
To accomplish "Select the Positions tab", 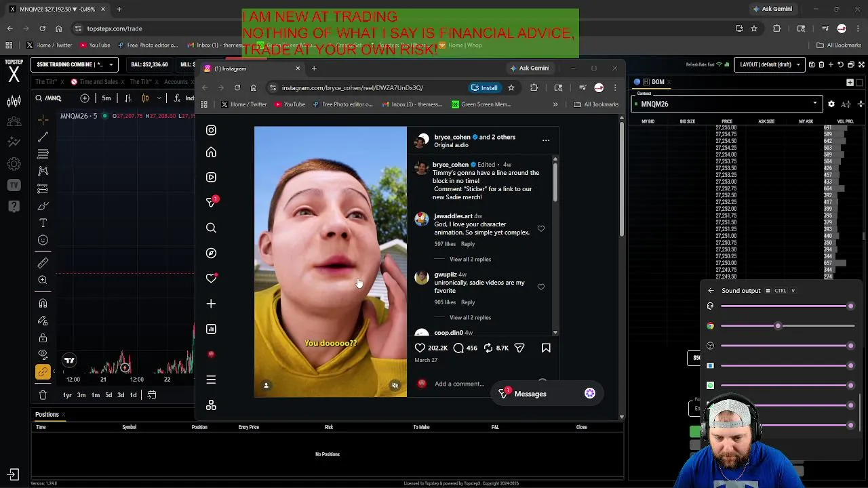I will [x=47, y=414].
